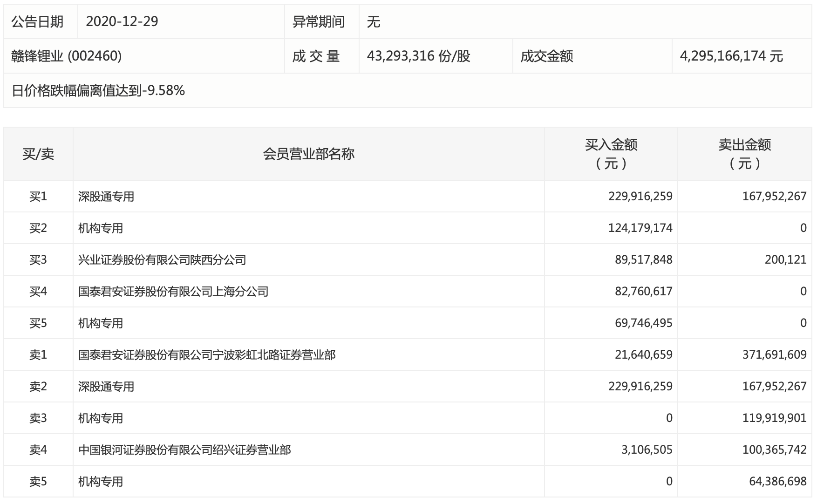The image size is (817, 504).
Task: Click the 会员营业部名称 column header
Action: point(308,154)
